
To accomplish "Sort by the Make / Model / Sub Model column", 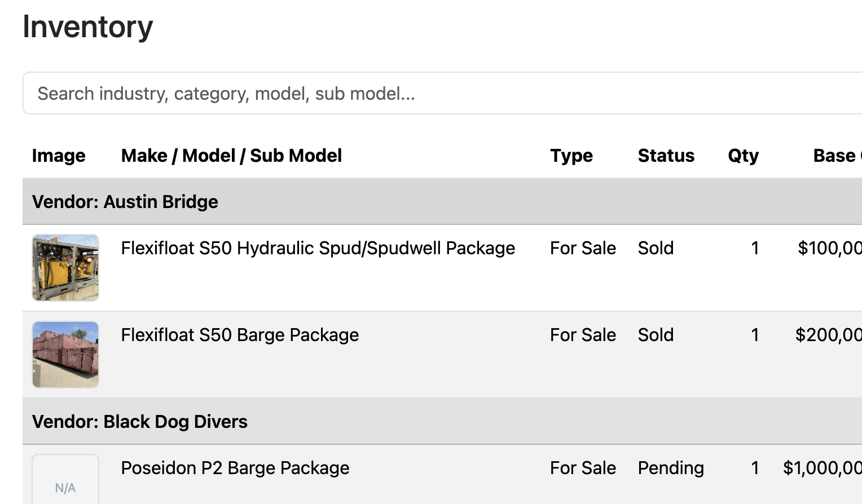I will [231, 156].
